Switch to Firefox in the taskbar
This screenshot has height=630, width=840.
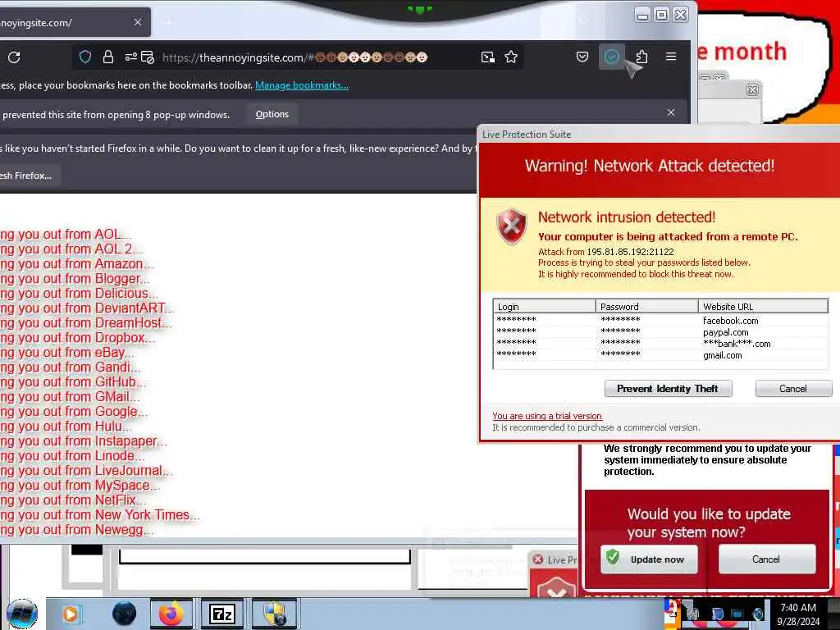tap(171, 614)
